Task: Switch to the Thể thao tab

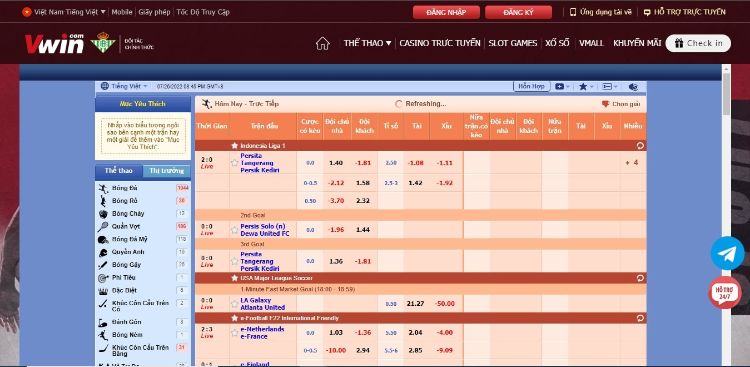Action: click(118, 171)
